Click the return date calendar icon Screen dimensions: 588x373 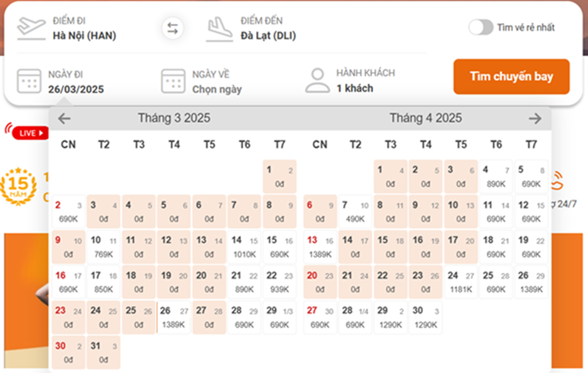(173, 81)
